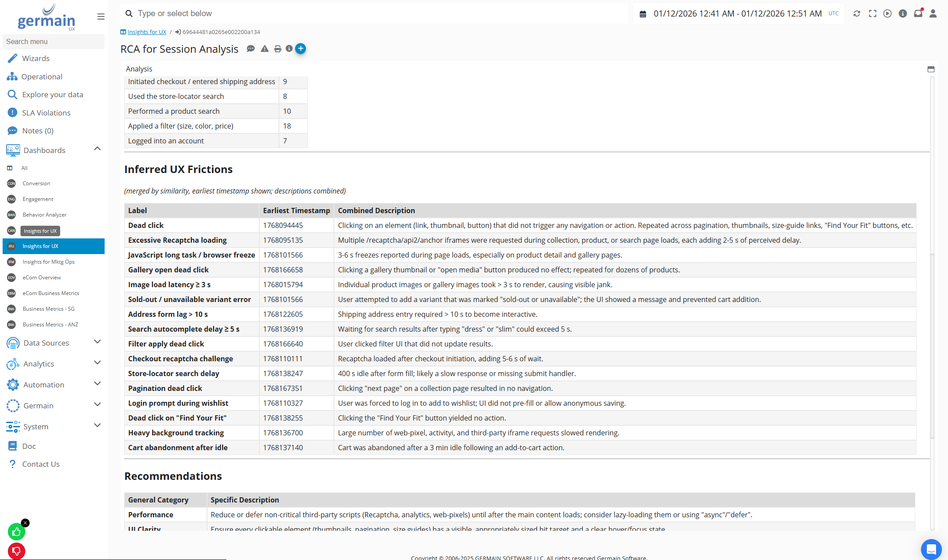Refresh data with the top bar refresh icon

(x=856, y=14)
